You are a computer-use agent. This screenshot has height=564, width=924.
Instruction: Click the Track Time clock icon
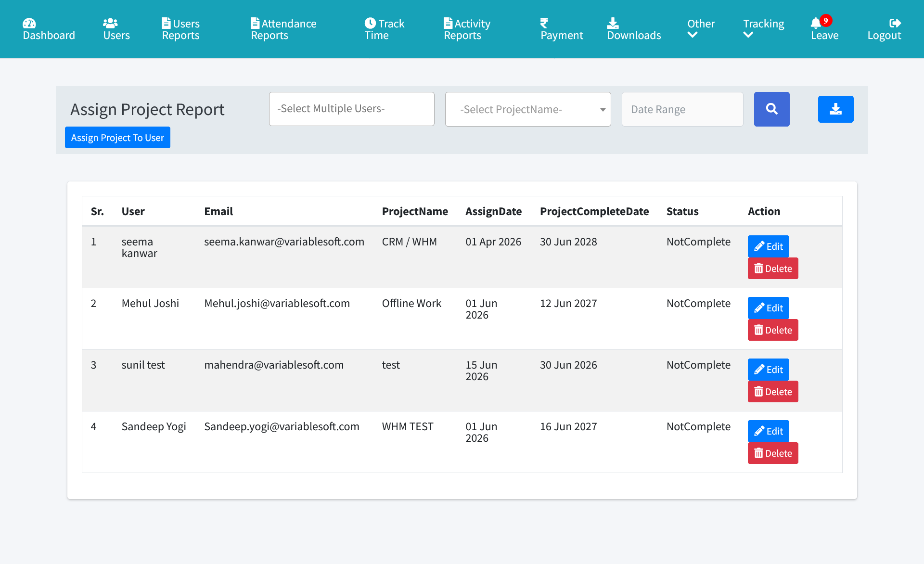click(370, 23)
